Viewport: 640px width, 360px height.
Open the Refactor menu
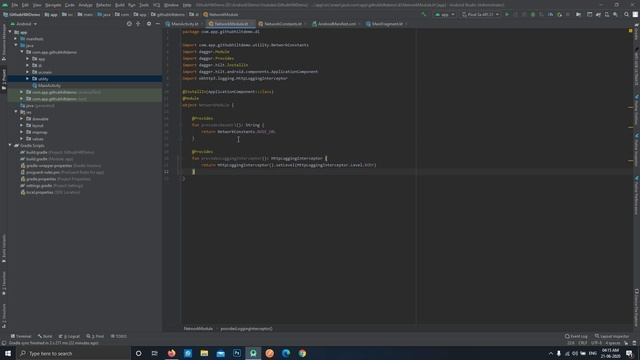click(x=103, y=5)
